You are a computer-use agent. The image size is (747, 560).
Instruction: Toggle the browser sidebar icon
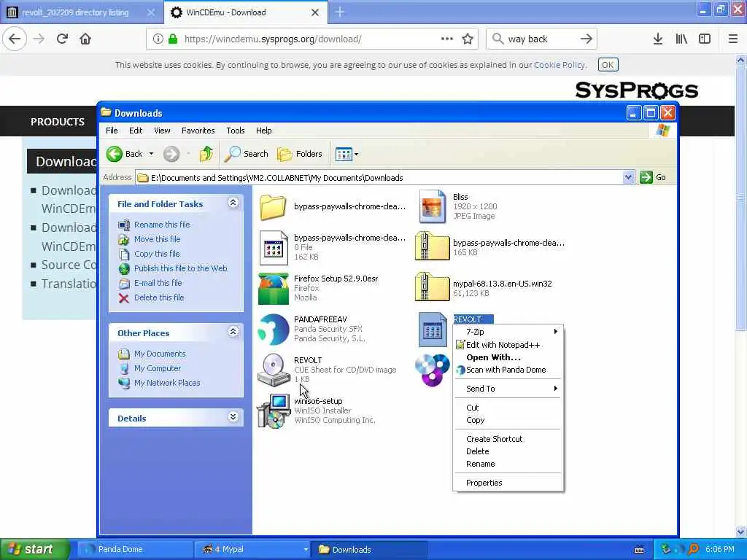coord(705,39)
